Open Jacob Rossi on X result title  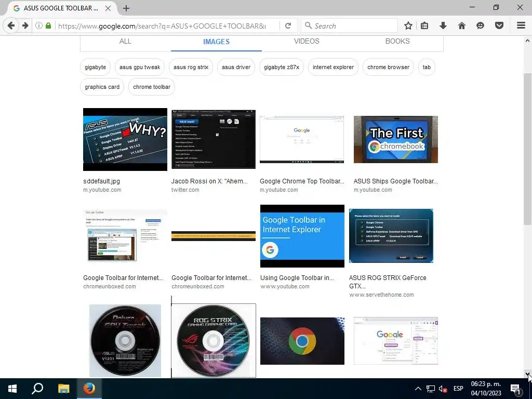pyautogui.click(x=209, y=181)
